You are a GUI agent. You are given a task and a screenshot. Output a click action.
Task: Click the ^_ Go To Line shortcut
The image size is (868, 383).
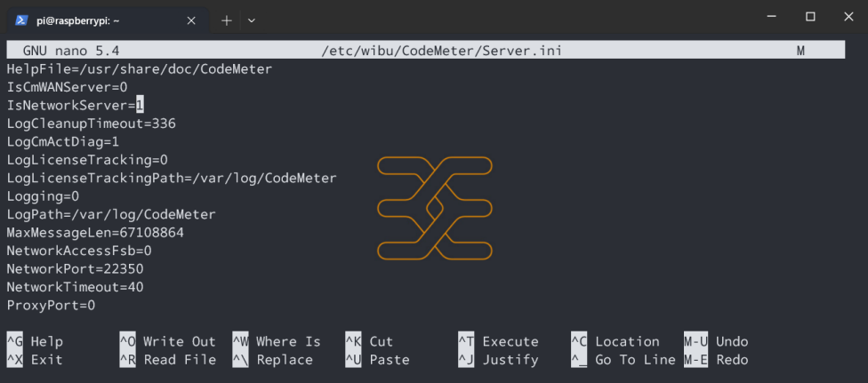coord(623,360)
